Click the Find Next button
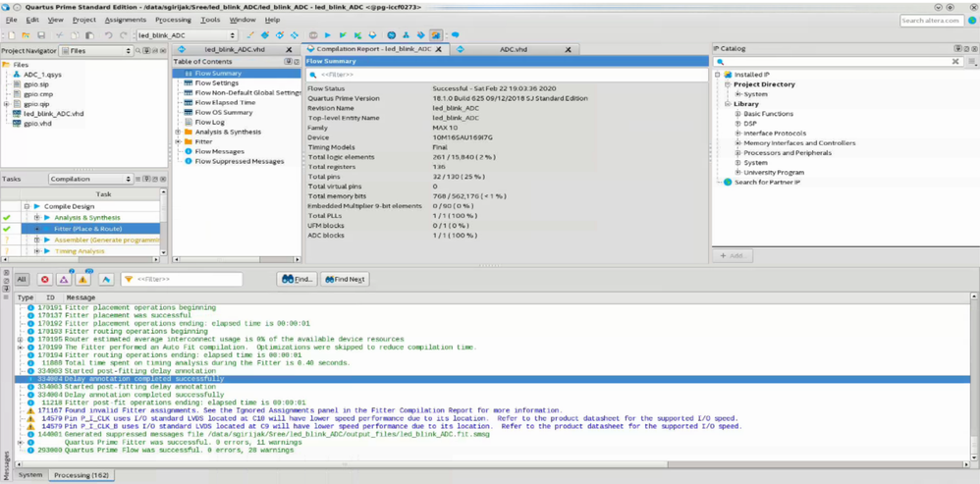 click(x=345, y=280)
